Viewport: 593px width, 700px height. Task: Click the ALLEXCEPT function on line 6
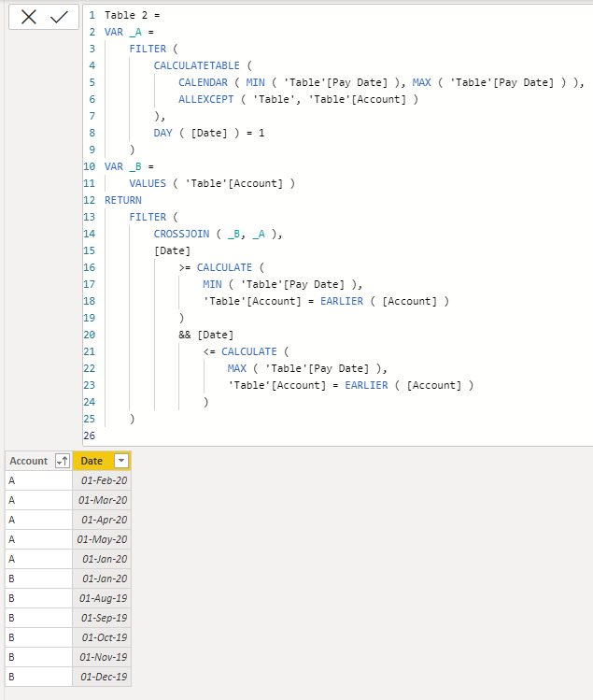pyautogui.click(x=206, y=99)
